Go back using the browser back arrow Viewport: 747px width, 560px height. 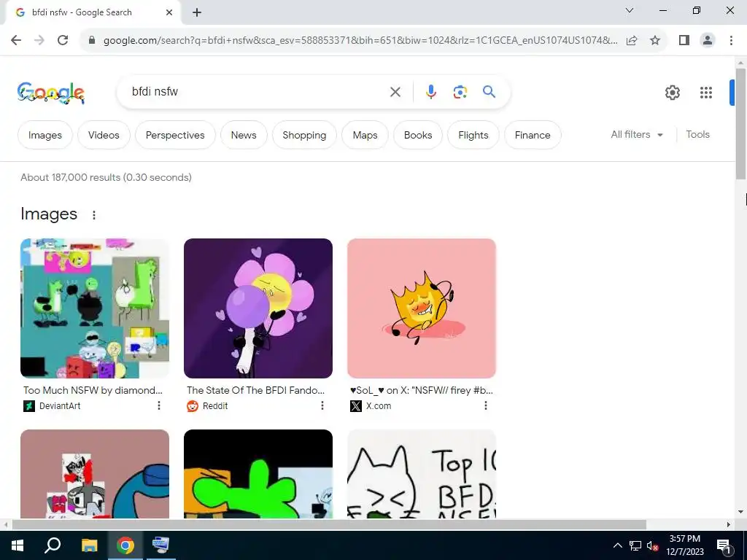[16, 40]
